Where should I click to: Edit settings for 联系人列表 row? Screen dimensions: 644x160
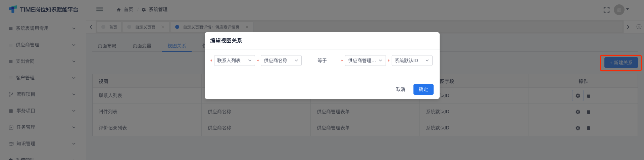[578, 96]
